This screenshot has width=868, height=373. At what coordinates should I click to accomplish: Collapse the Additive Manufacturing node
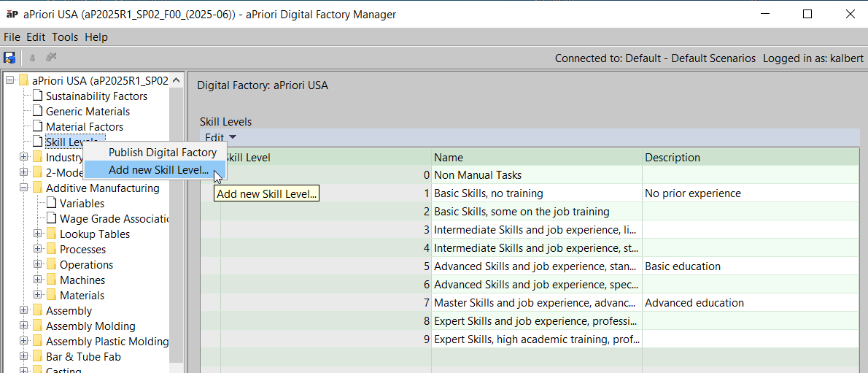point(23,188)
